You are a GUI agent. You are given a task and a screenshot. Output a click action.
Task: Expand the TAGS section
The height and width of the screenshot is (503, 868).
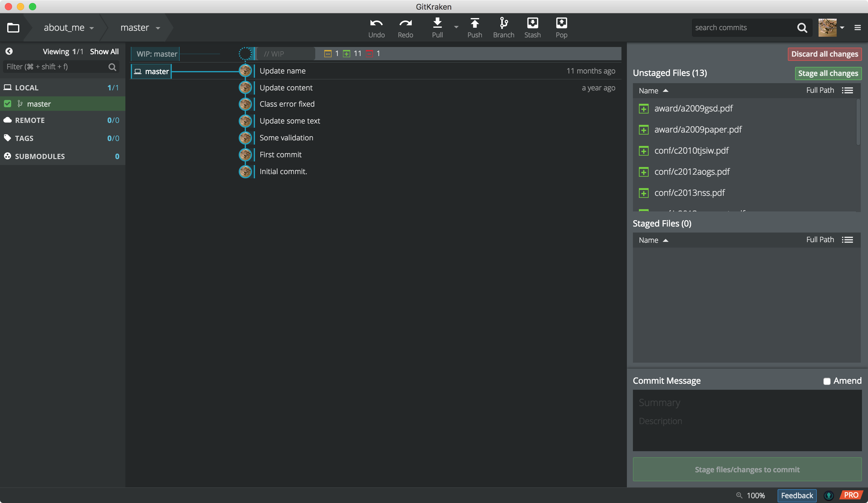[x=62, y=138]
